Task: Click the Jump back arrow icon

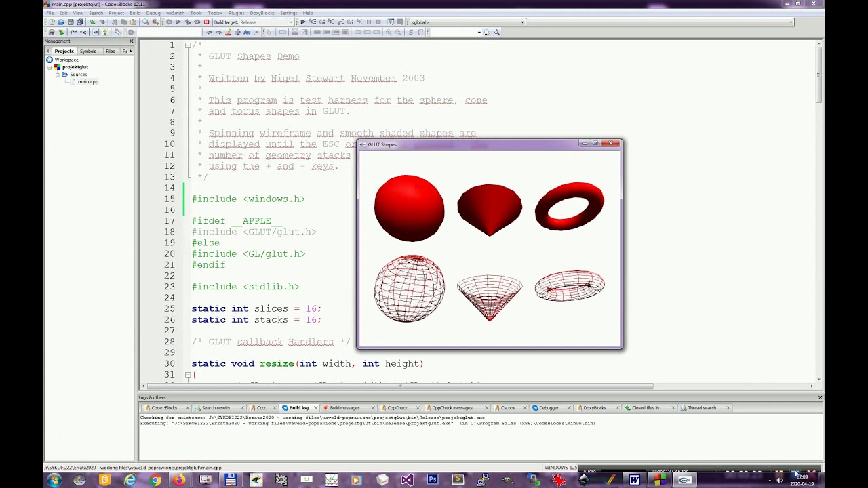Action: tap(209, 32)
